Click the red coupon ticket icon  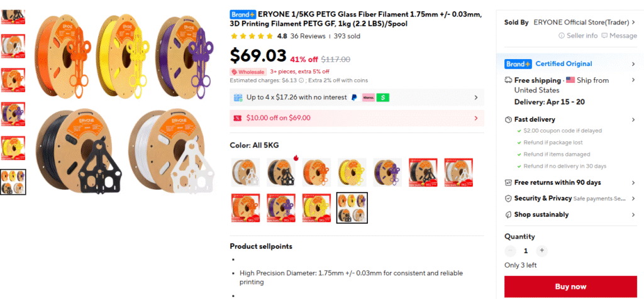point(238,117)
